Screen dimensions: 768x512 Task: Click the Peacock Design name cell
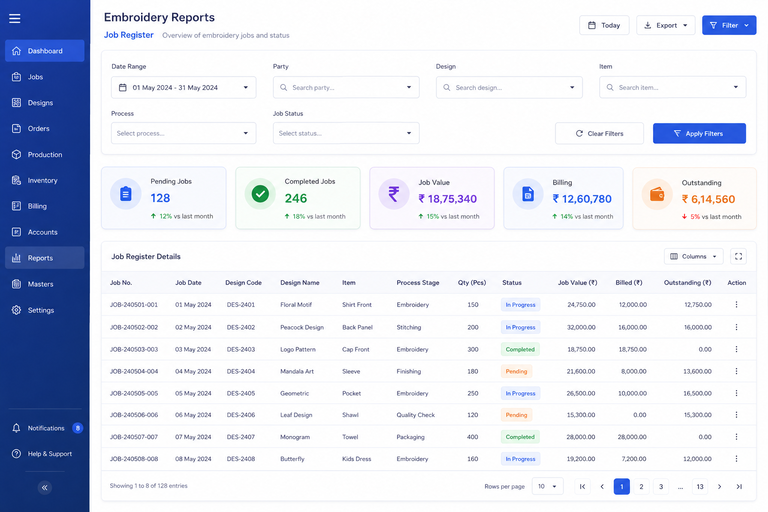[x=302, y=327]
